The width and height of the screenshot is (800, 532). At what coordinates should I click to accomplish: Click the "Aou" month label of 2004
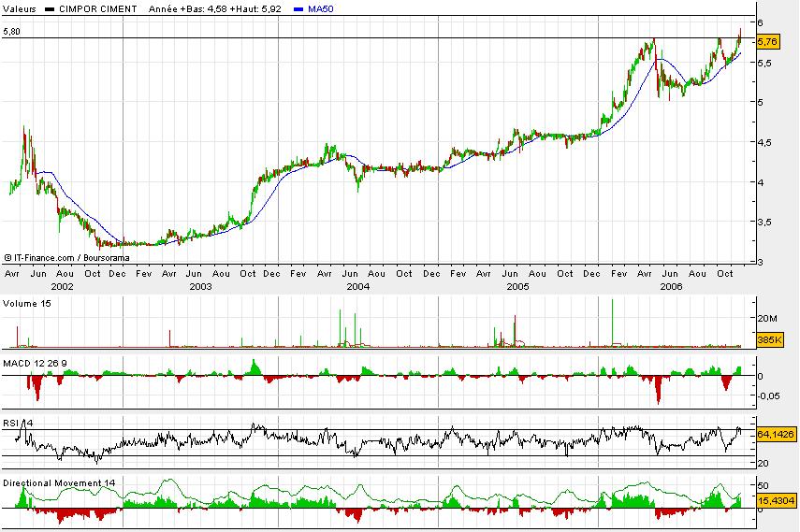point(376,274)
